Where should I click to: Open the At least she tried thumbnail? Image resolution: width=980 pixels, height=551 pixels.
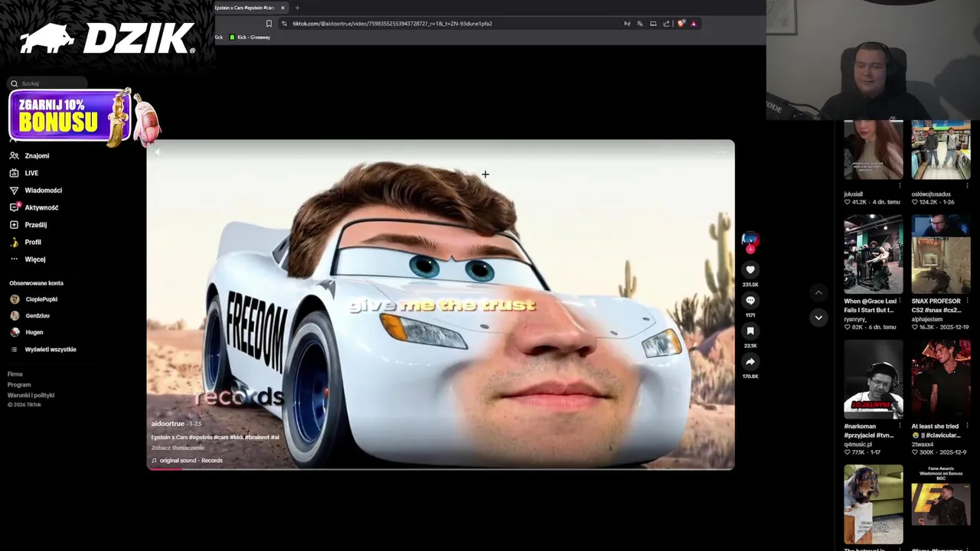click(x=941, y=379)
